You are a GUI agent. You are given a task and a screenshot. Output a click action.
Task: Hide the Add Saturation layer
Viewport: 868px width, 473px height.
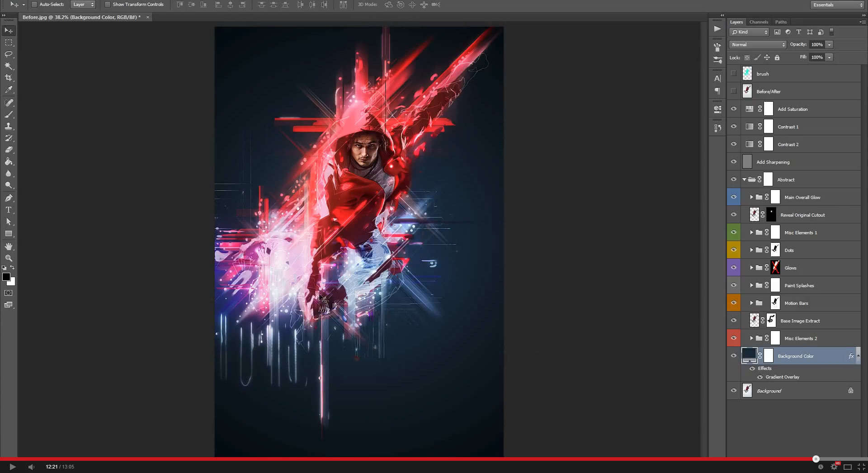point(734,109)
